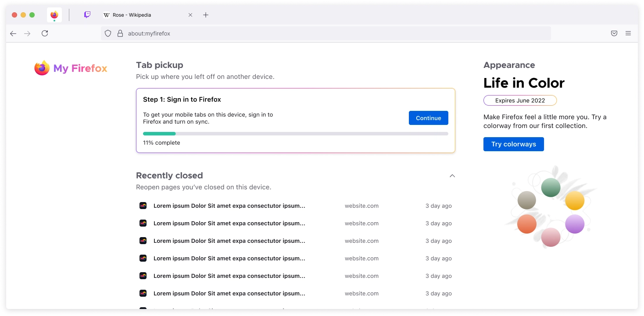Go back with the back arrow
The width and height of the screenshot is (644, 316).
click(13, 33)
